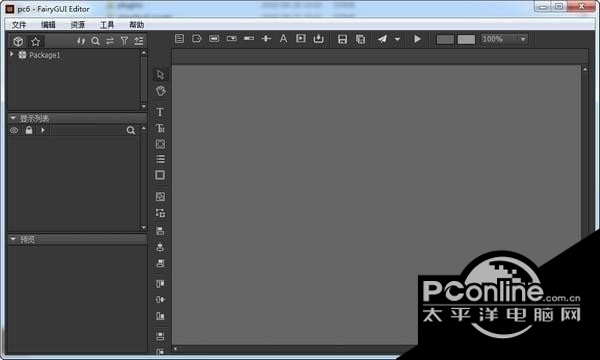Image resolution: width=600 pixels, height=360 pixels.
Task: Click the display list scrollbar down arrow
Action: point(144,228)
